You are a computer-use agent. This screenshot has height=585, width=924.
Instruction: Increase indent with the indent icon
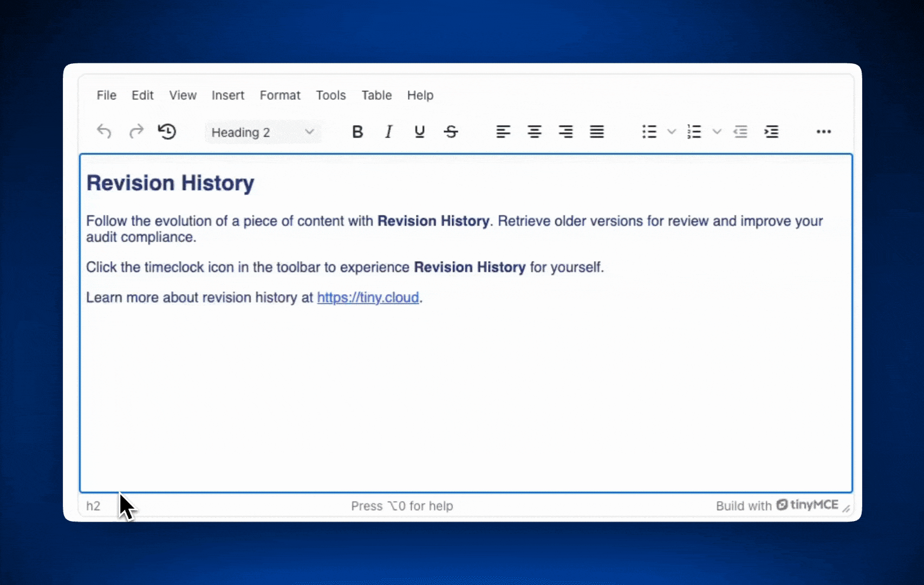pos(771,132)
